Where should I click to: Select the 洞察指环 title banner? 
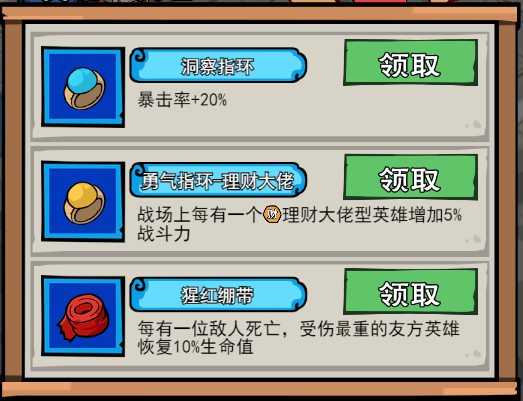coord(218,65)
